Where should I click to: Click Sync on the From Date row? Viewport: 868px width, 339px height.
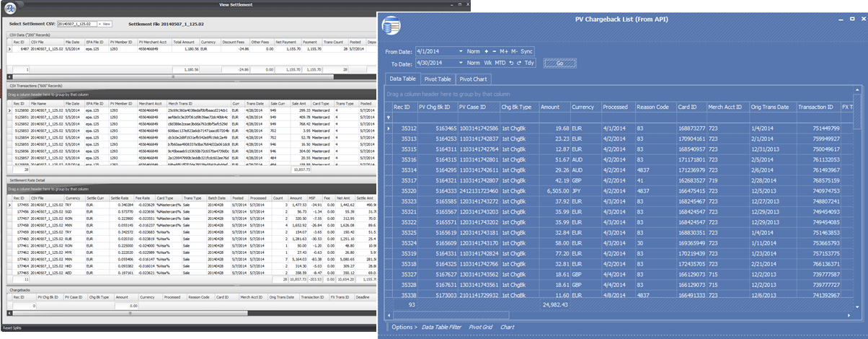pos(527,52)
